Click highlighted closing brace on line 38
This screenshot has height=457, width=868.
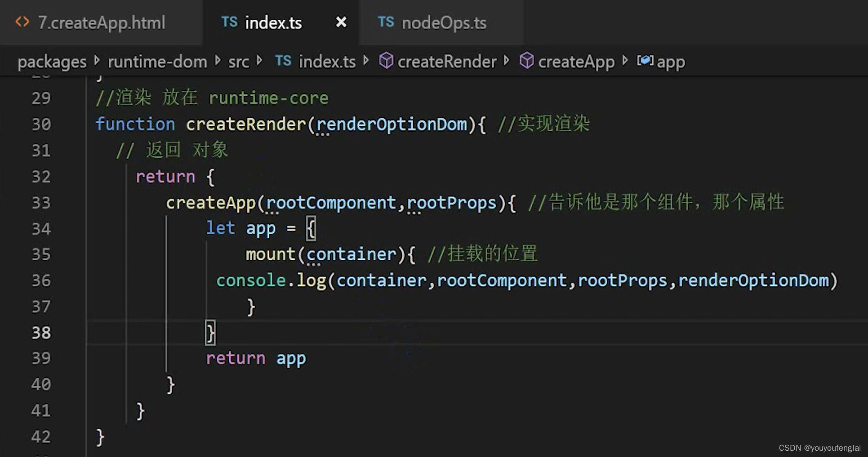(x=210, y=333)
